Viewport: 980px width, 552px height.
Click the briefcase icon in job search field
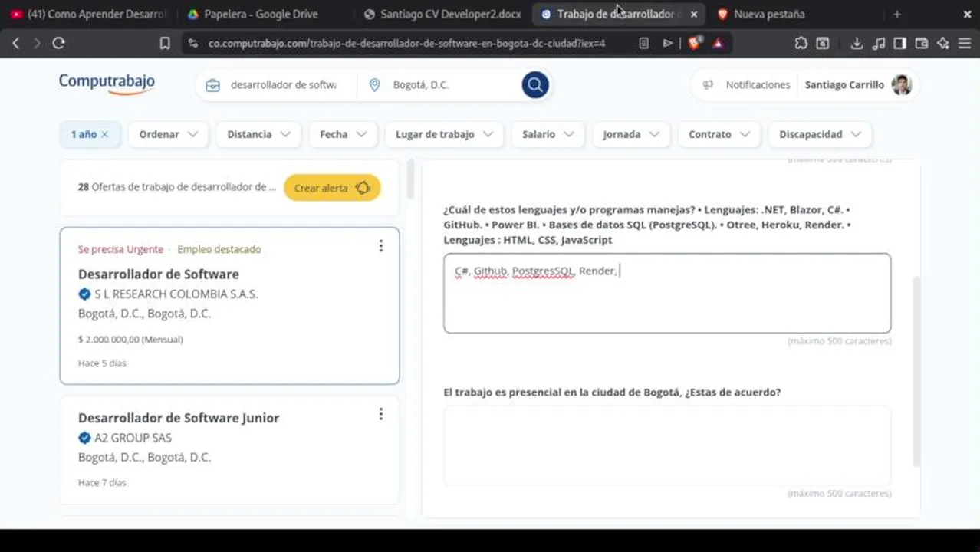[213, 85]
